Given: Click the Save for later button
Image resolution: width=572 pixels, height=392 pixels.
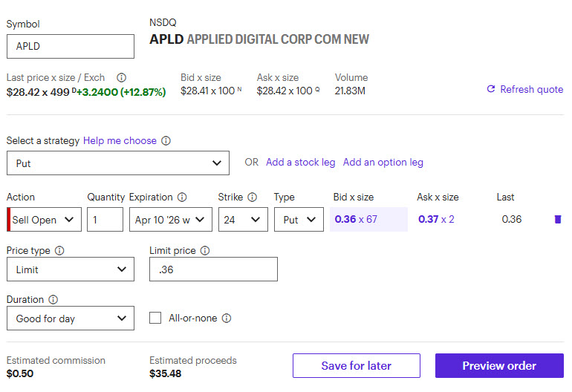Looking at the screenshot, I should point(356,365).
